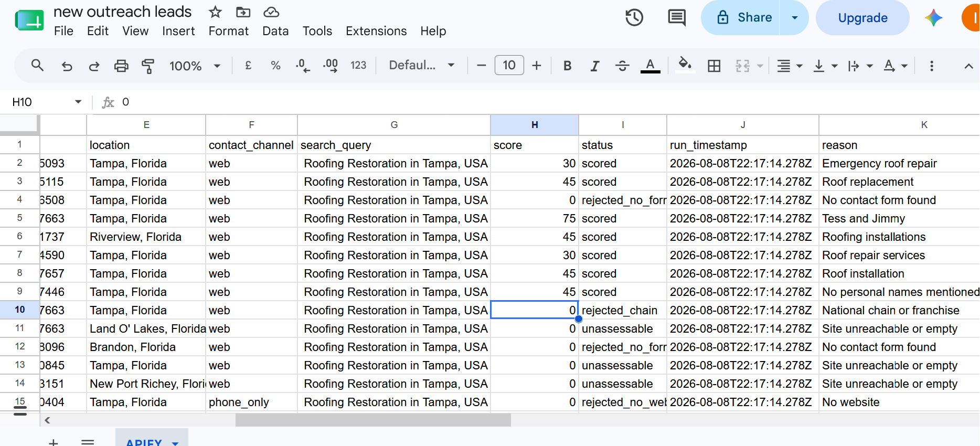Screen dimensions: 980x446
Task: Activate the paint format tool
Action: pyautogui.click(x=148, y=66)
